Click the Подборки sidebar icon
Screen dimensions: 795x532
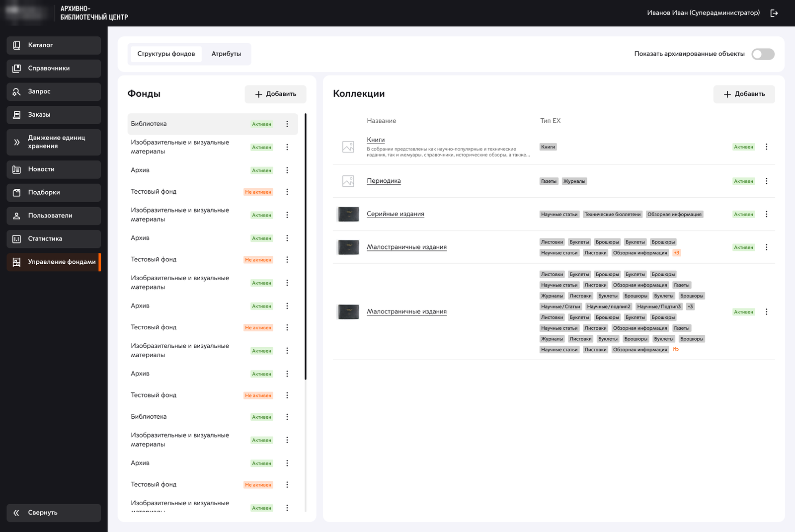(x=16, y=193)
